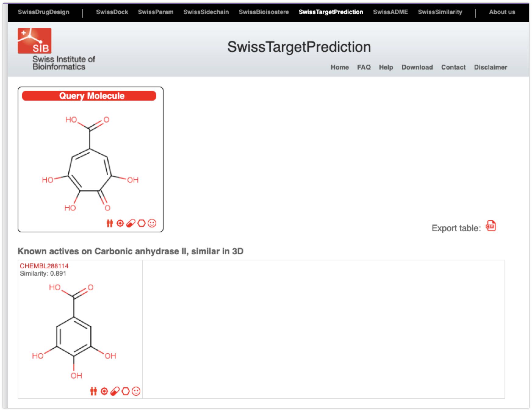Click the SIB logo

(x=35, y=40)
